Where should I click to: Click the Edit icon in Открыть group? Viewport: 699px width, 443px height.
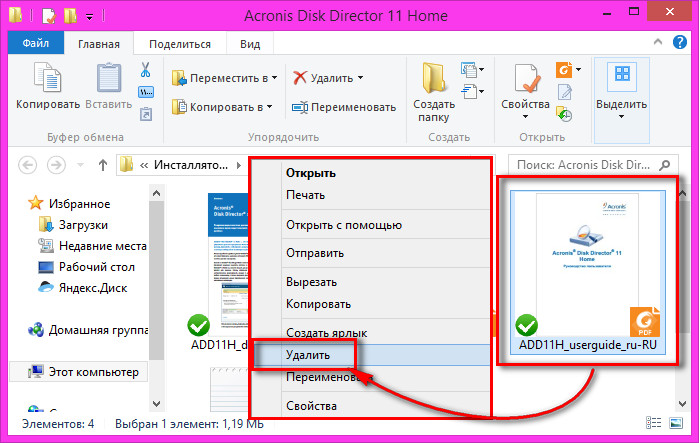(x=565, y=92)
